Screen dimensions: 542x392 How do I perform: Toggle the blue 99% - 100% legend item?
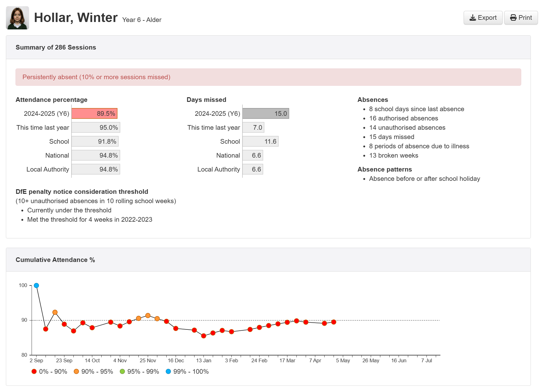pyautogui.click(x=187, y=372)
